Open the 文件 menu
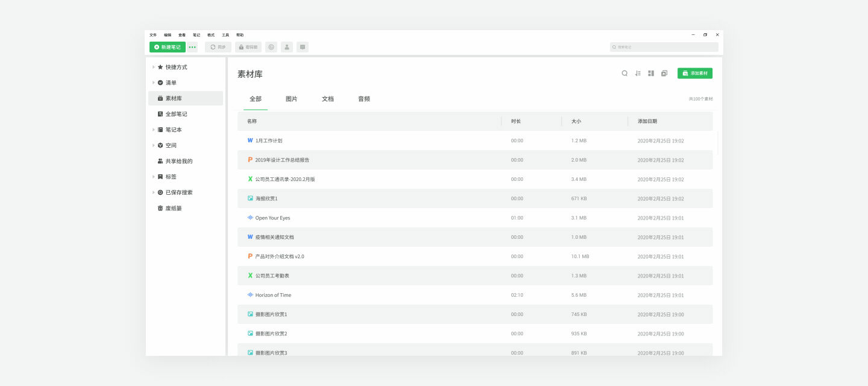 point(153,35)
